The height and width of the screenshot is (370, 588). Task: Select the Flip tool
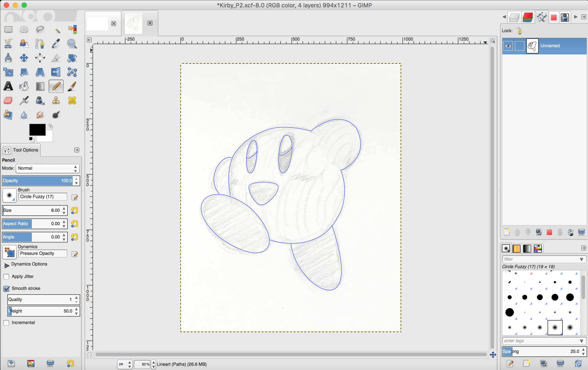click(x=56, y=72)
